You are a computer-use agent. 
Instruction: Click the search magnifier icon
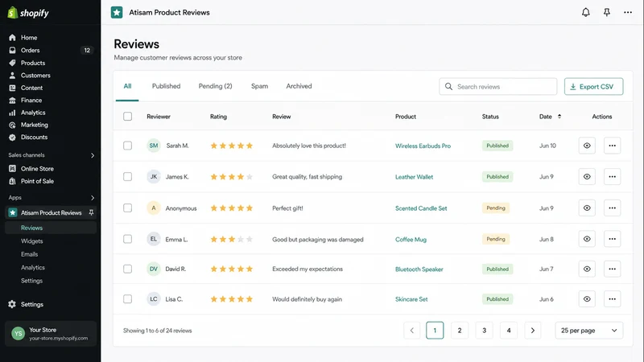point(448,87)
